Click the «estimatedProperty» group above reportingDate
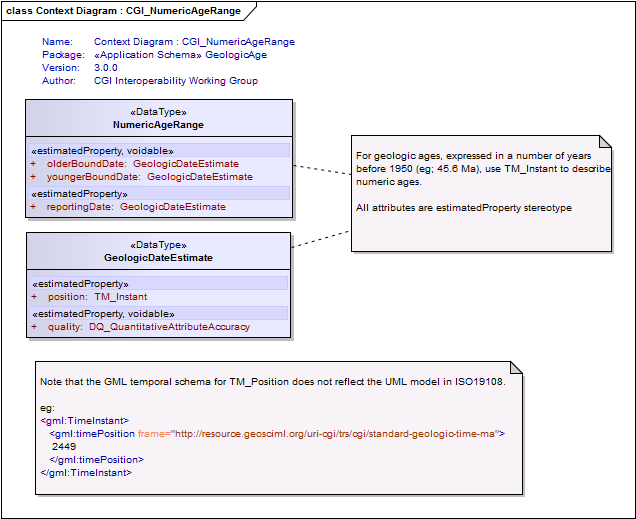The image size is (636, 519). pyautogui.click(x=159, y=193)
